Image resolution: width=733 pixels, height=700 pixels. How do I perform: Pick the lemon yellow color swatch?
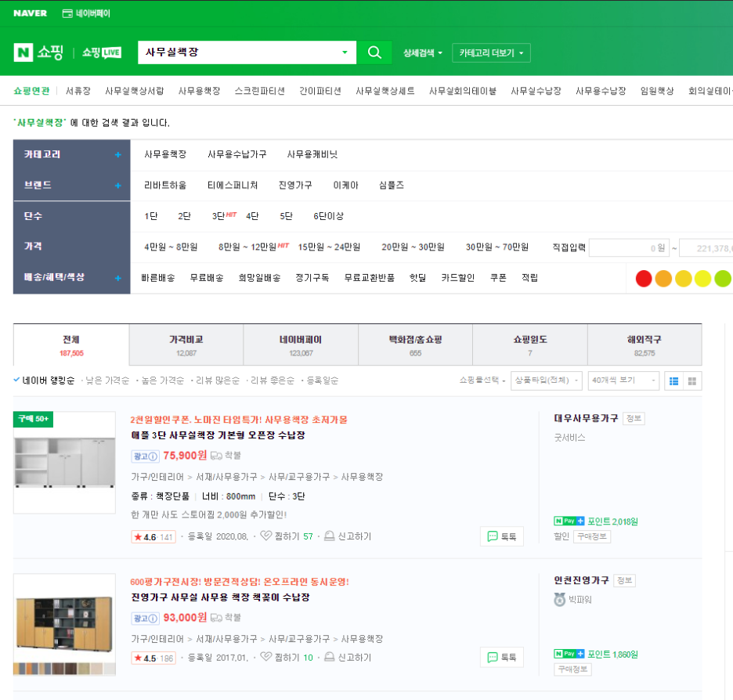coord(702,279)
